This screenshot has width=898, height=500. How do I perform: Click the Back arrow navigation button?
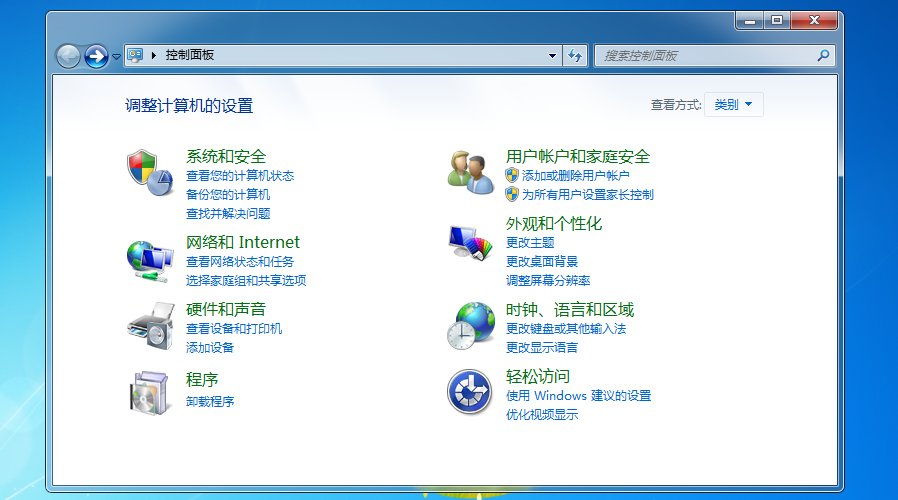68,56
